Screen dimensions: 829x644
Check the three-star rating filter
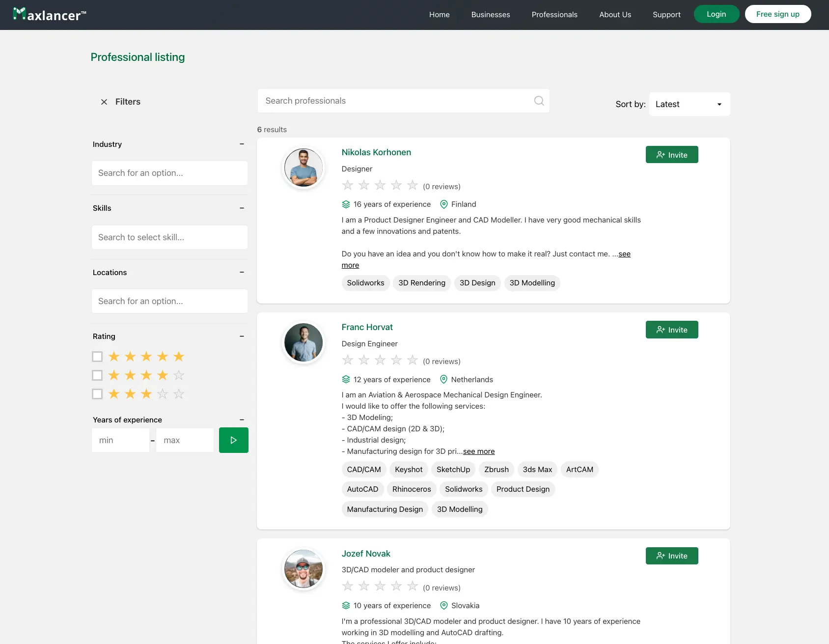[x=97, y=394]
